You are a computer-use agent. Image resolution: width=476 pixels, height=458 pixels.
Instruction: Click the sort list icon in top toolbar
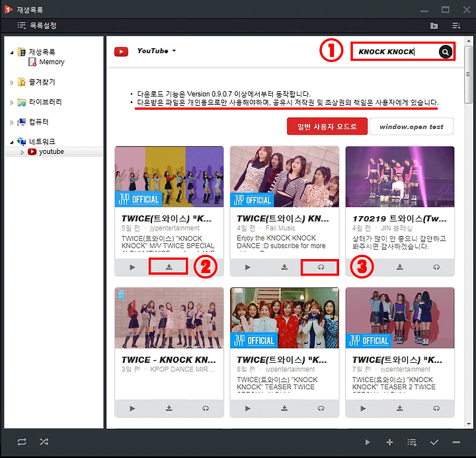click(456, 26)
